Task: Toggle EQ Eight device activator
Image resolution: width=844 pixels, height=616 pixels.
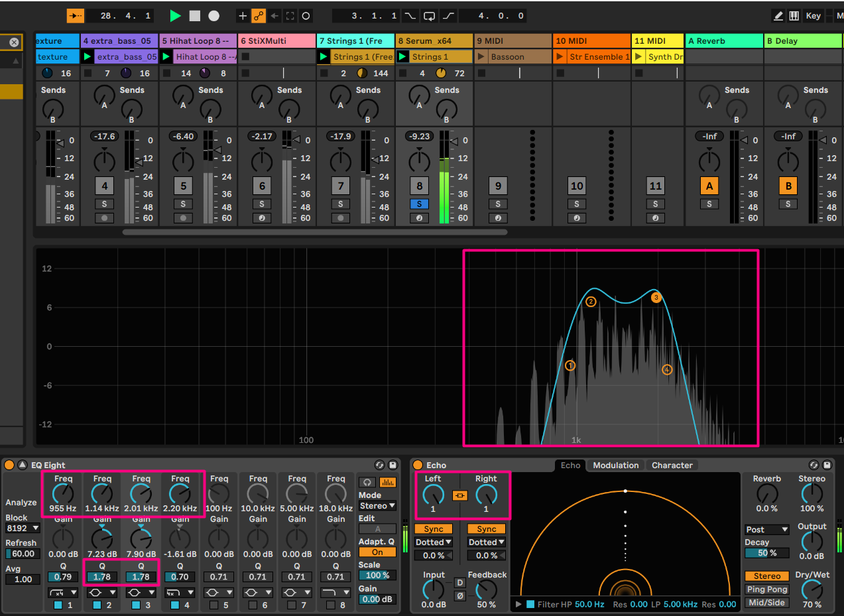Action: tap(9, 465)
